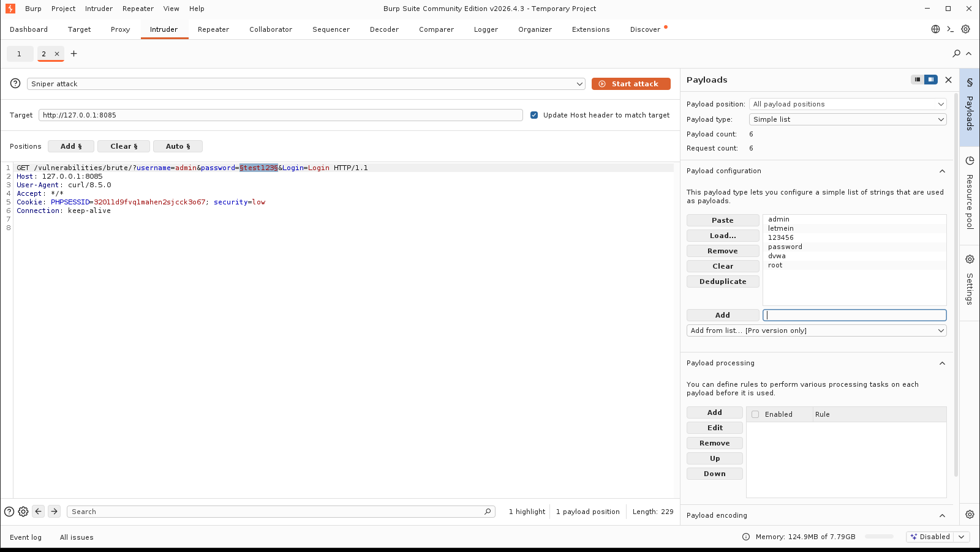This screenshot has width=980, height=552.
Task: Open Resource pool sidebar icon
Action: pos(970,161)
